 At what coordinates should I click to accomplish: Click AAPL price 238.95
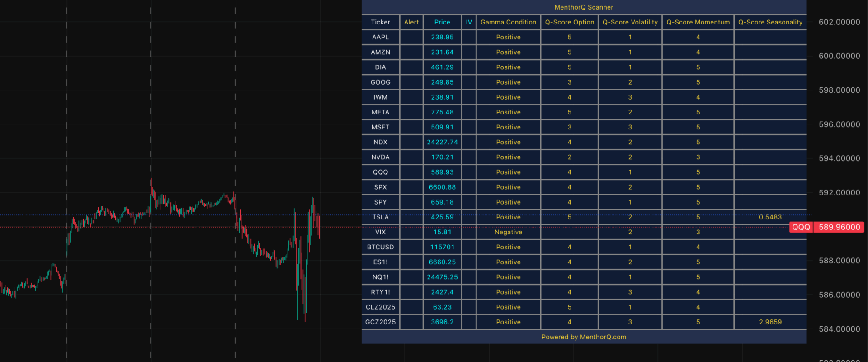442,37
